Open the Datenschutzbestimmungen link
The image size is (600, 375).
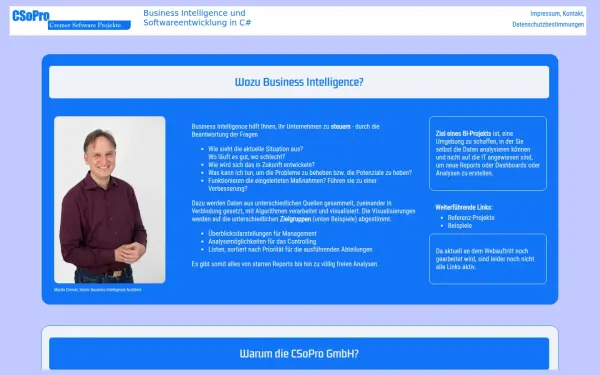click(548, 24)
